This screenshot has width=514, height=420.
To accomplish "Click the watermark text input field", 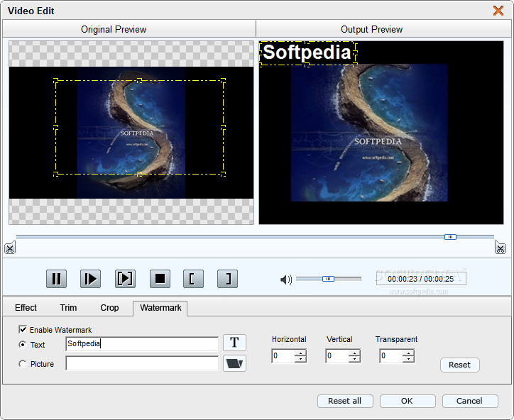I will (x=142, y=343).
